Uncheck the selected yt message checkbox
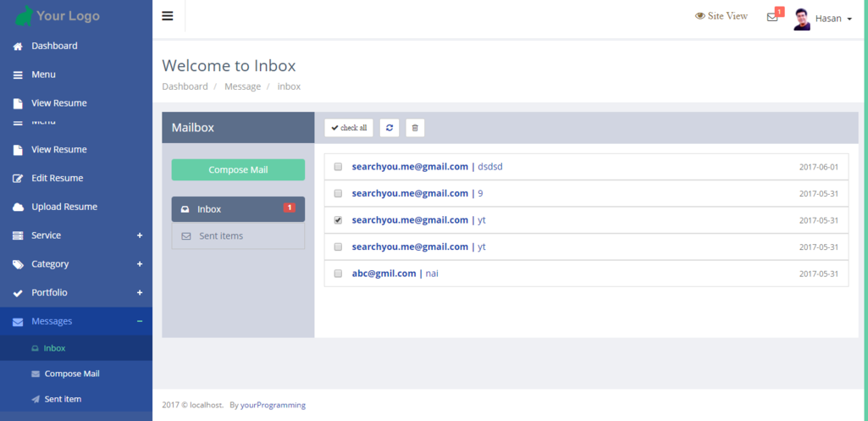 click(x=338, y=220)
